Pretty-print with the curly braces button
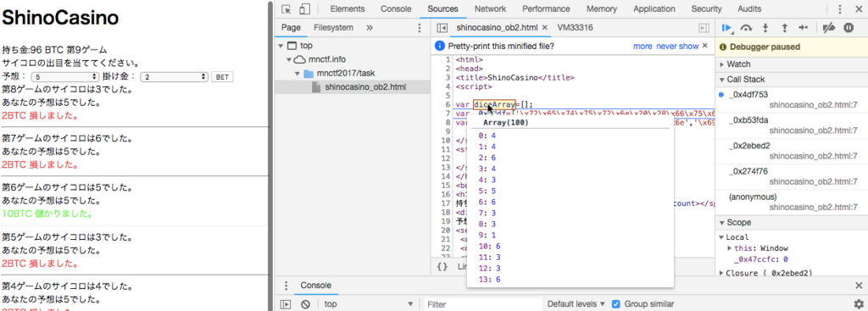This screenshot has height=311, width=868. click(442, 267)
